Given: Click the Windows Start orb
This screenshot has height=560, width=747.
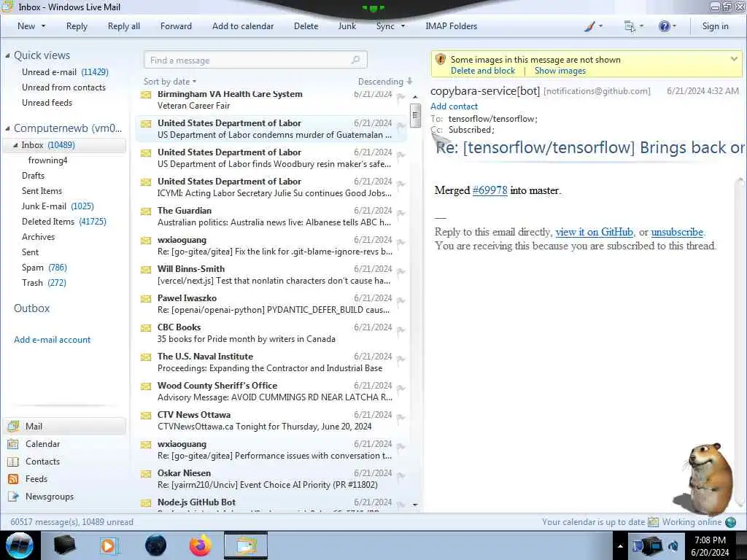Looking at the screenshot, I should (20, 545).
